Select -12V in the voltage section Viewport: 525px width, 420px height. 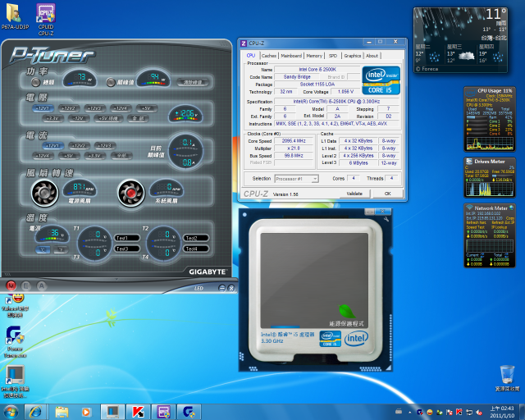tap(79, 118)
